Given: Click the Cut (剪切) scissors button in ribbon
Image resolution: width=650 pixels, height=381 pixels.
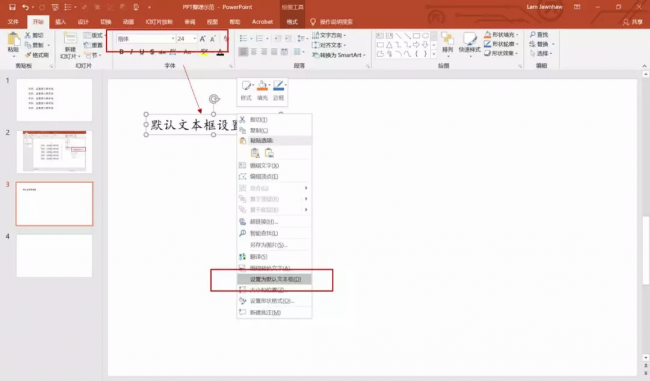Looking at the screenshot, I should point(34,35).
